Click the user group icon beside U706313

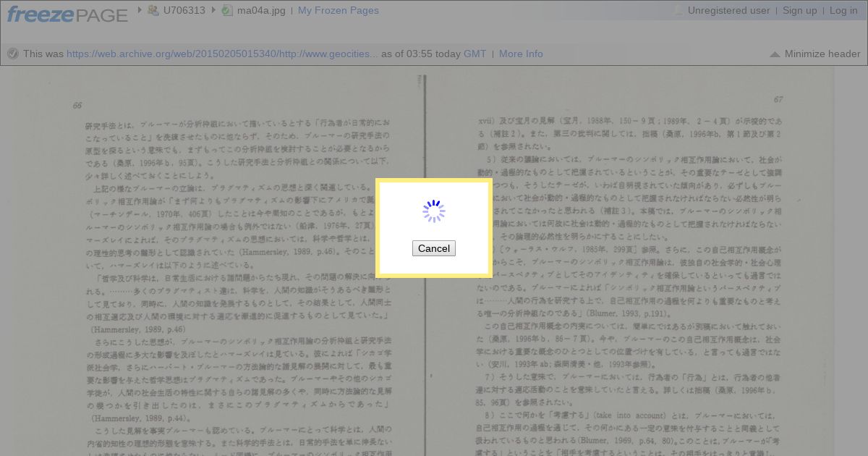[153, 10]
